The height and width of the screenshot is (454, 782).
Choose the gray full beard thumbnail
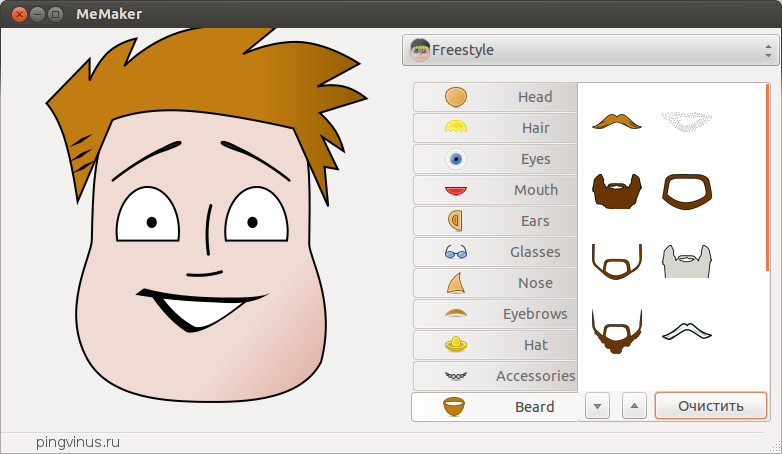pos(687,261)
